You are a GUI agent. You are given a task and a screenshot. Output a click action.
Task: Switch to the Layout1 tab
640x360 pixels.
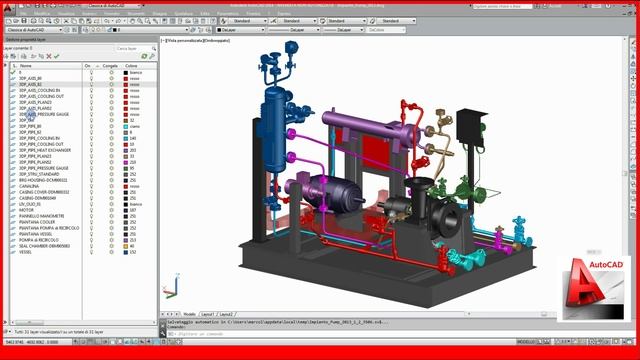208,314
